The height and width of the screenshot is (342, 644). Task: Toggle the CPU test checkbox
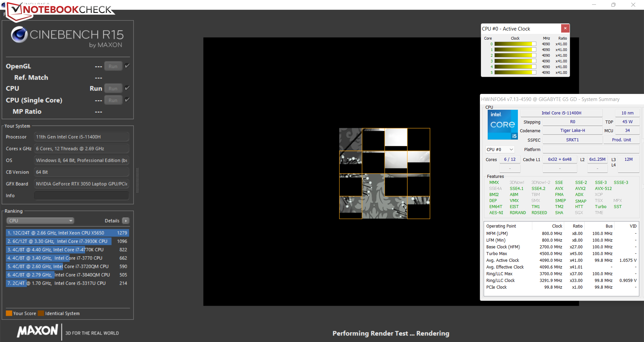click(x=127, y=88)
